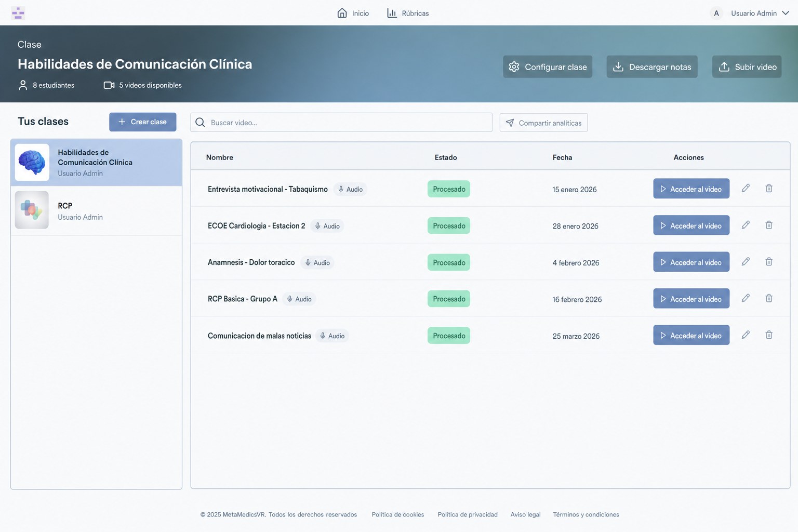Viewport: 798px width, 532px height.
Task: Delete ECOE Cardiologia - Estacion 2 trash icon
Action: [769, 225]
